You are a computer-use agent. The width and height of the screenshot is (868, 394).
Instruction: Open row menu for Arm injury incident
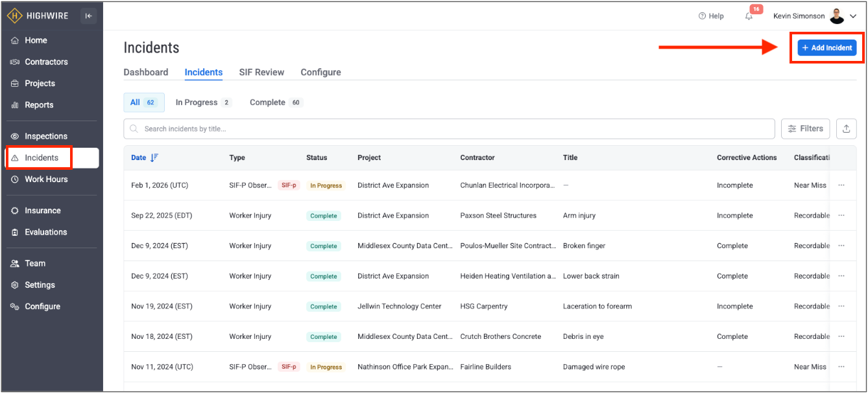coord(841,216)
